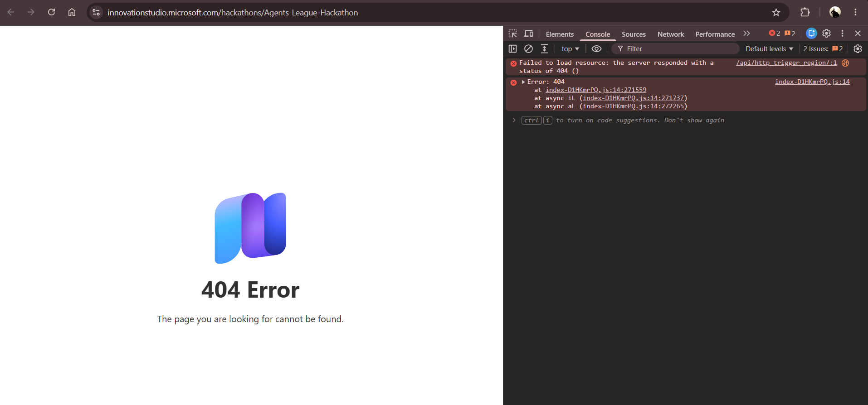Viewport: 868px width, 405px height.
Task: View site information icon in address bar
Action: (96, 12)
